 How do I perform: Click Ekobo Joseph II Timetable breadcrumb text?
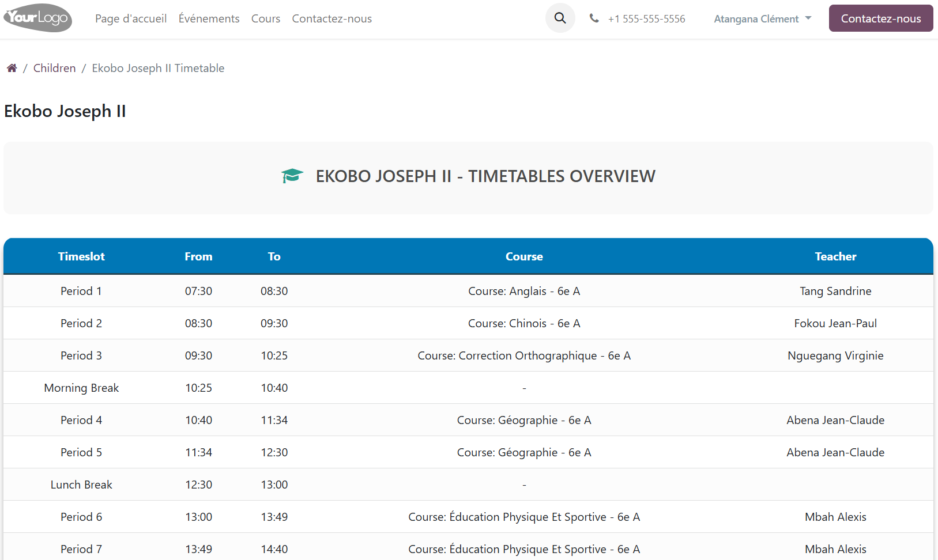[158, 68]
